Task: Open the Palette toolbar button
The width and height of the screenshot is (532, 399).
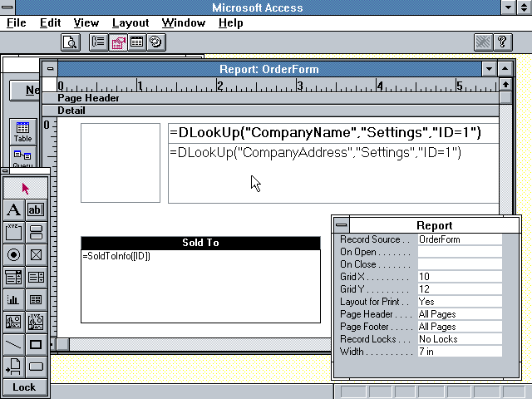Action: coord(156,42)
